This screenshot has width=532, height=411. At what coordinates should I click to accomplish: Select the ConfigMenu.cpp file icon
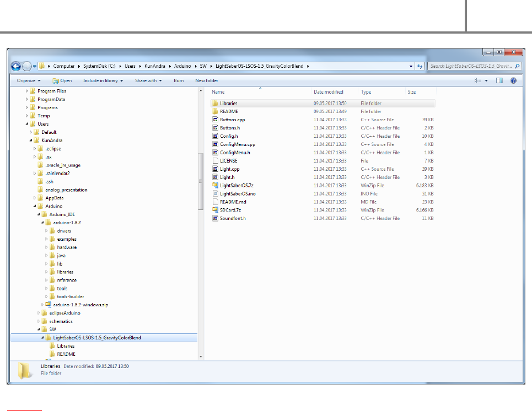coord(215,144)
